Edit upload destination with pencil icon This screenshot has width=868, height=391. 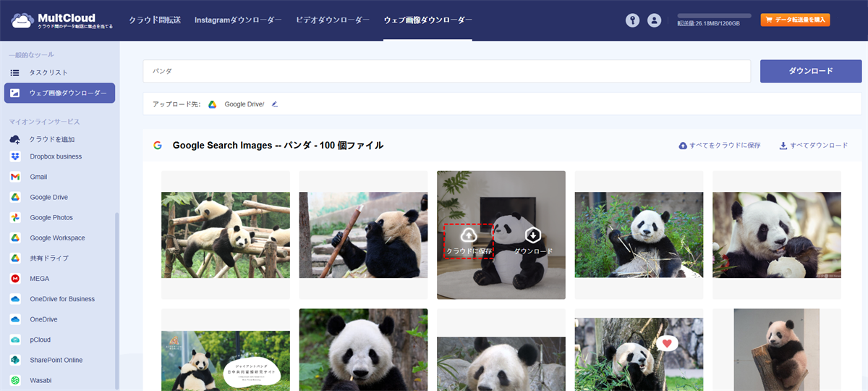pyautogui.click(x=275, y=104)
